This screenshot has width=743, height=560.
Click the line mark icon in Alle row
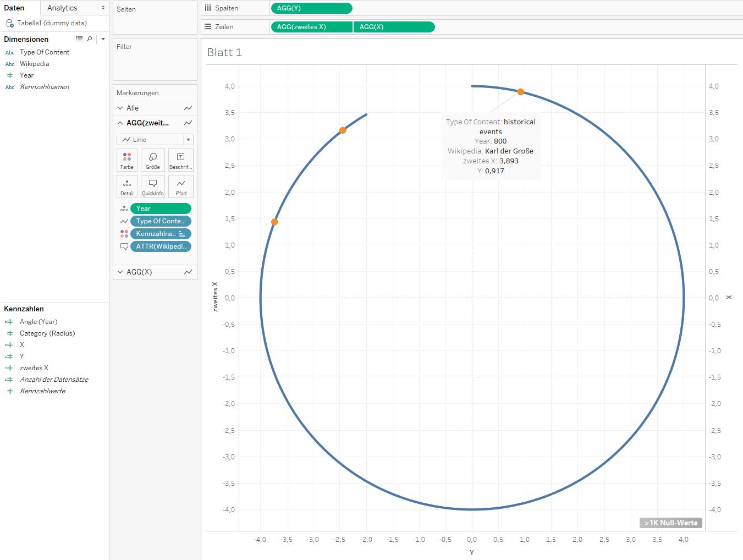(x=188, y=108)
